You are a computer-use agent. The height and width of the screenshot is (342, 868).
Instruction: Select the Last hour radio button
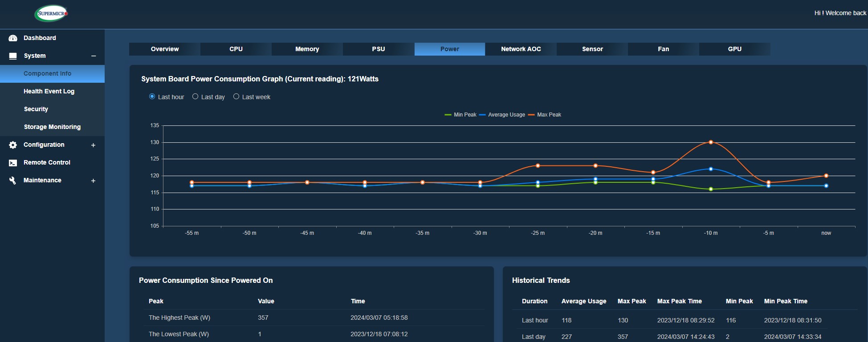(152, 97)
